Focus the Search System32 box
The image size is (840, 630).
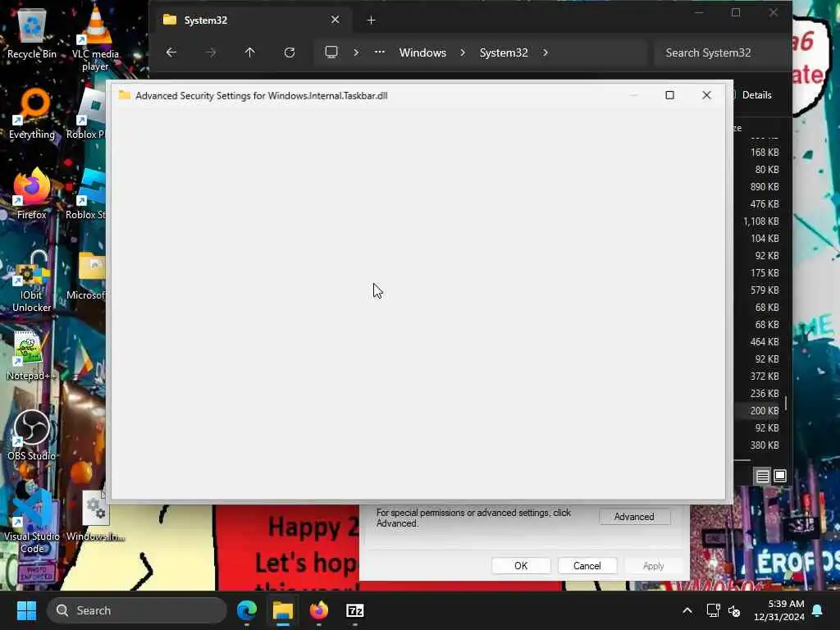point(720,52)
